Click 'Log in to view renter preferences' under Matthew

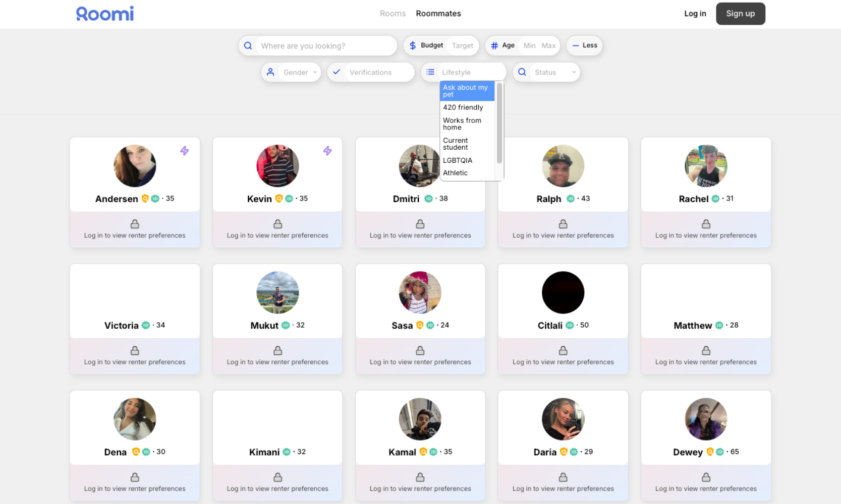tap(706, 362)
